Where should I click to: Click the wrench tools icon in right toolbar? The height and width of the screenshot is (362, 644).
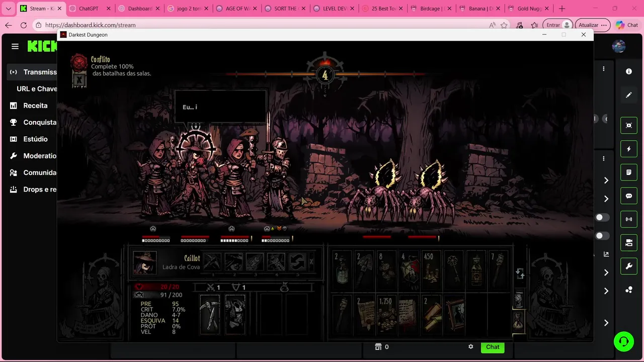[x=629, y=266]
